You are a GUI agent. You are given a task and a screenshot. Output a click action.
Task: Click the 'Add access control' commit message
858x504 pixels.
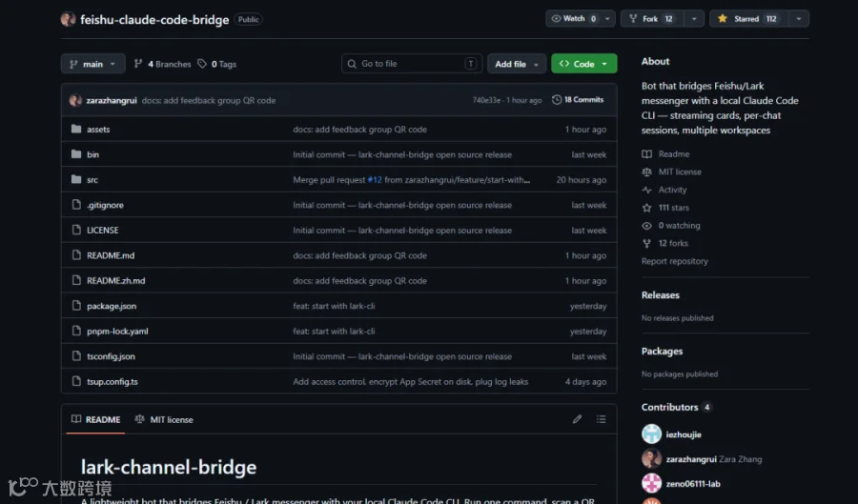[410, 381]
